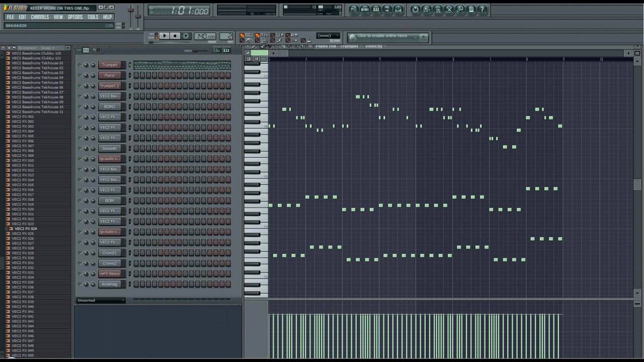Open the File menu
This screenshot has width=644, height=362.
10,17
